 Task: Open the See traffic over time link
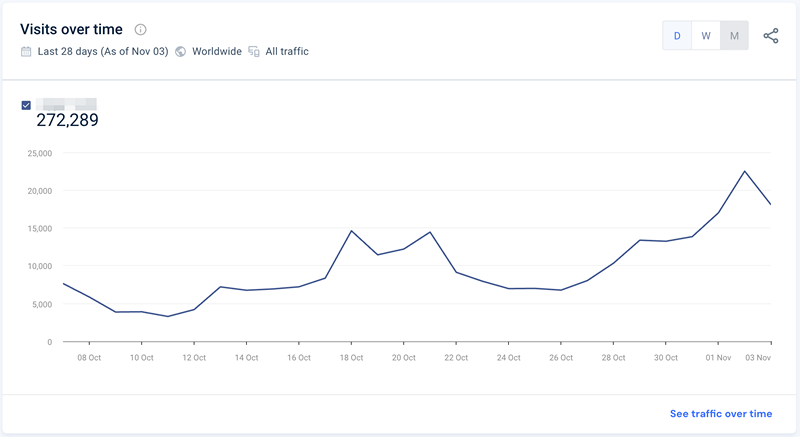coord(720,414)
